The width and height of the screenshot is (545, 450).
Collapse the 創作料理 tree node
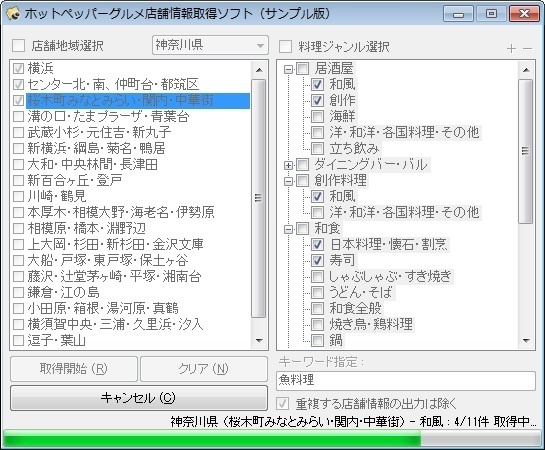(x=288, y=181)
